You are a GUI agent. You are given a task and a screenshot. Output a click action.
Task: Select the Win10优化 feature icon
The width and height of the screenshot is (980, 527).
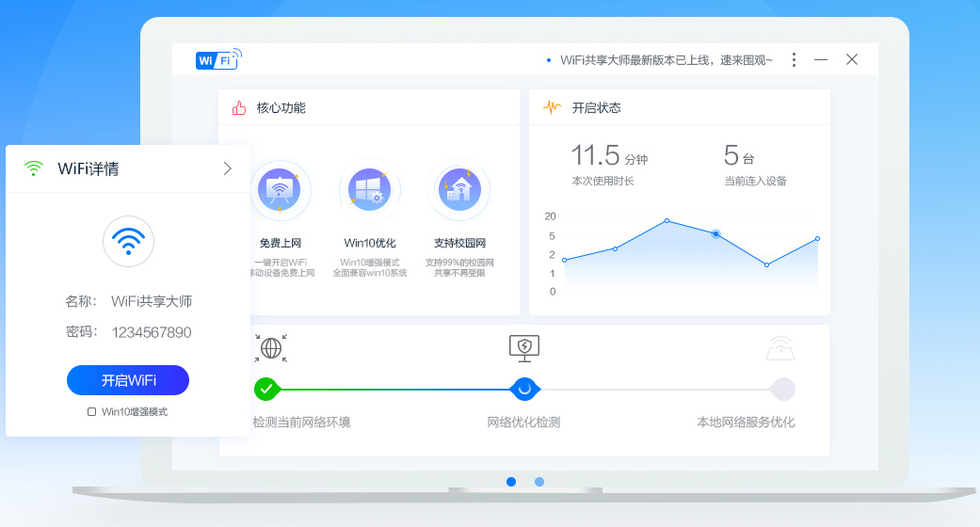(x=369, y=190)
